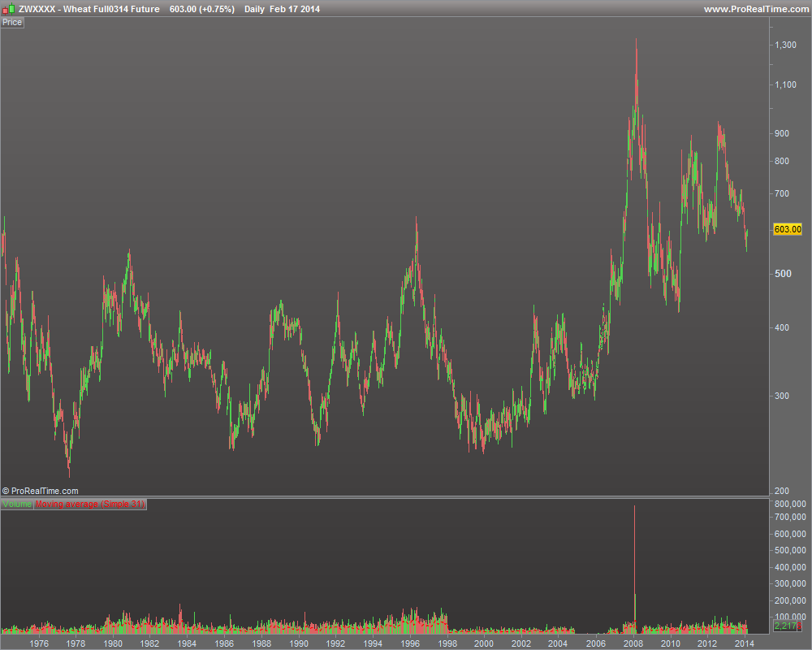Click the divider between price and volume panels

tap(406, 496)
